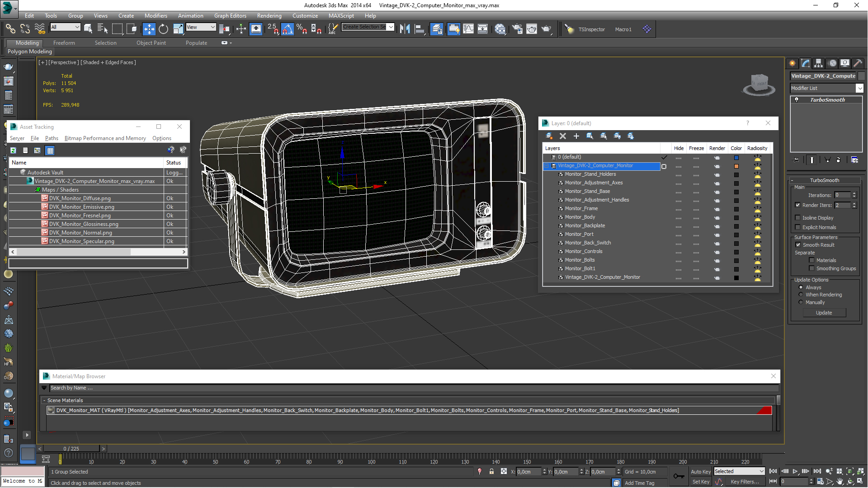
Task: Select Manually update option
Action: (x=801, y=302)
